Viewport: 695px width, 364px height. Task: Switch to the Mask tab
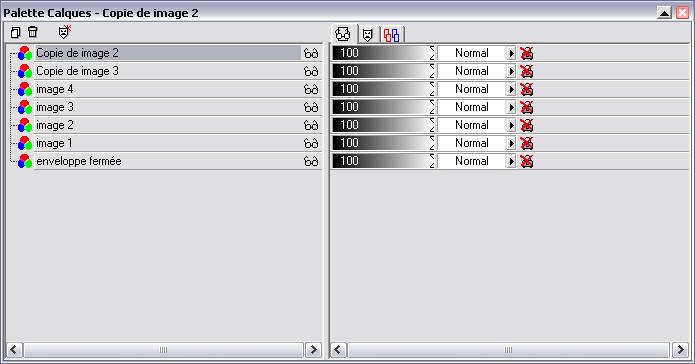pos(368,35)
